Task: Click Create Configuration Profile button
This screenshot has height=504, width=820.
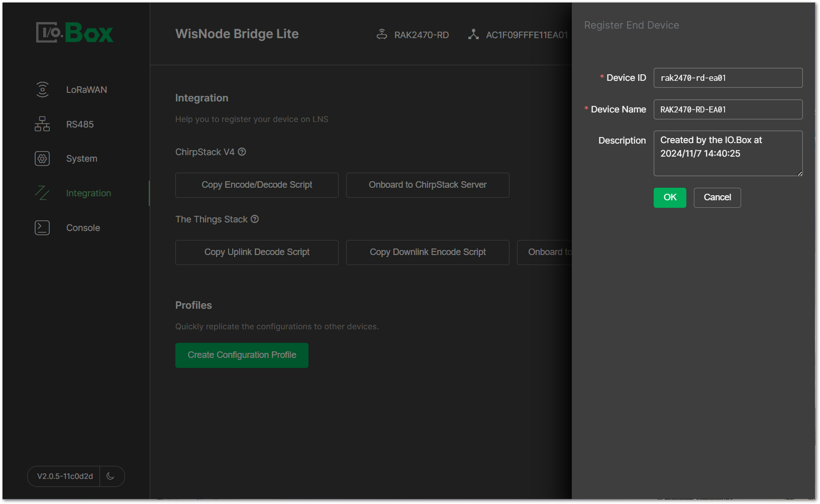Action: (x=242, y=355)
